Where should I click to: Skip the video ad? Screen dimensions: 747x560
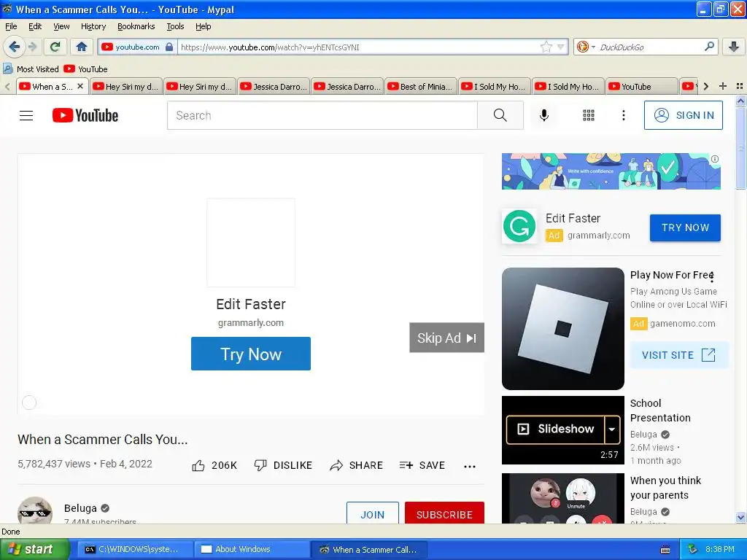coord(446,338)
